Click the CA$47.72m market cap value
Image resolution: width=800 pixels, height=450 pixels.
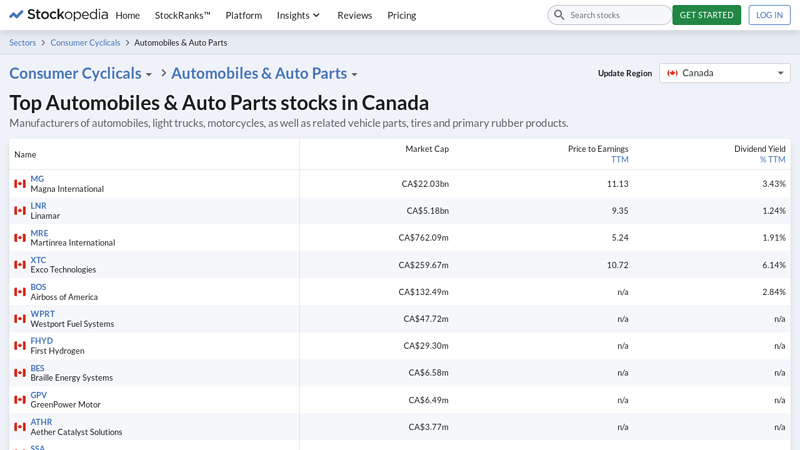[x=426, y=319]
